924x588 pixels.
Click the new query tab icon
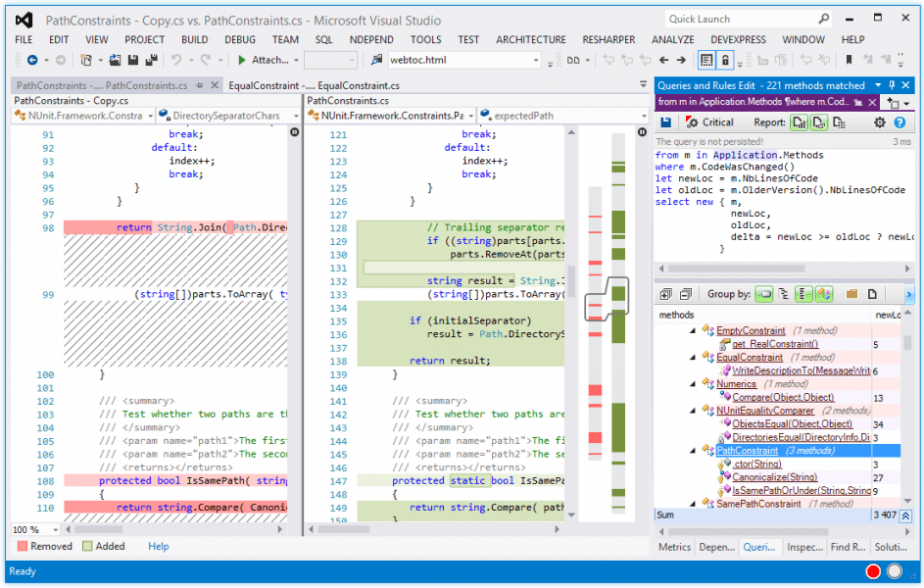pos(894,103)
